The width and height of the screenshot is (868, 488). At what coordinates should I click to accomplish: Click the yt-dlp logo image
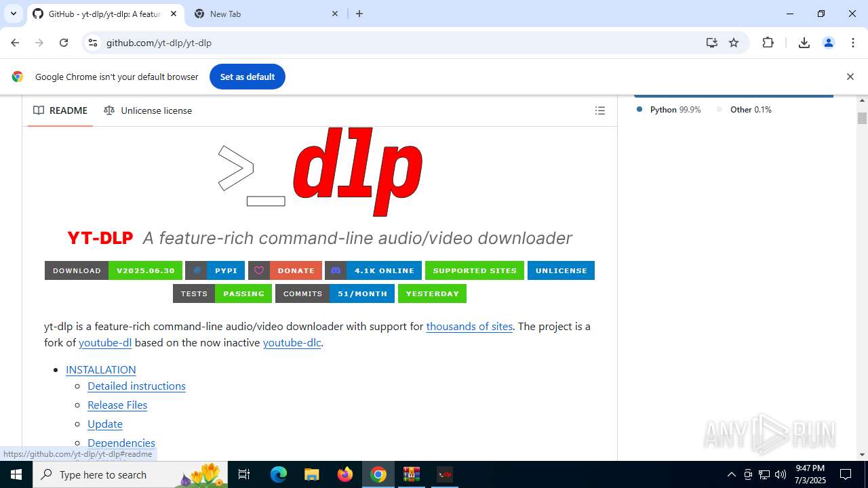[x=320, y=171]
